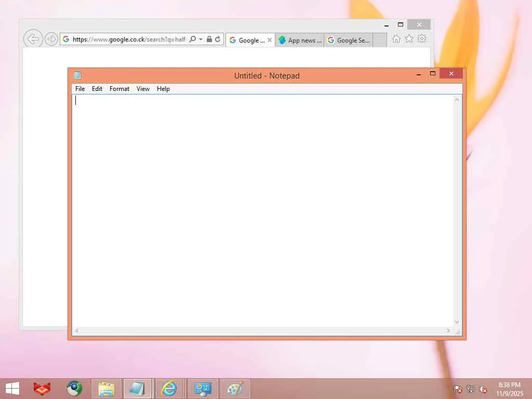Open the Control Panel taskbar icon
Viewport: 532px width, 399px height.
[203, 389]
